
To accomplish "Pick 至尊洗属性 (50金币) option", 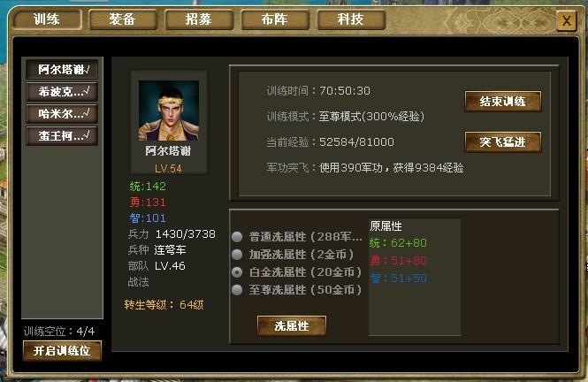I will [237, 290].
